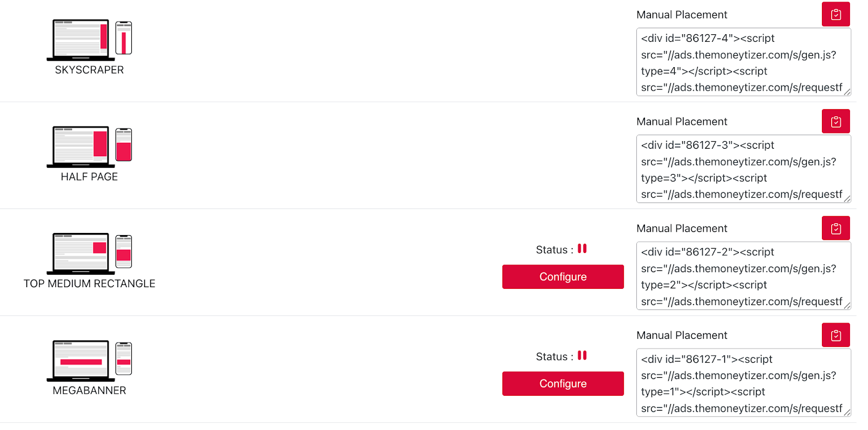Click the Megabanner textarea resize handle
This screenshot has width=868, height=430.
pyautogui.click(x=847, y=413)
